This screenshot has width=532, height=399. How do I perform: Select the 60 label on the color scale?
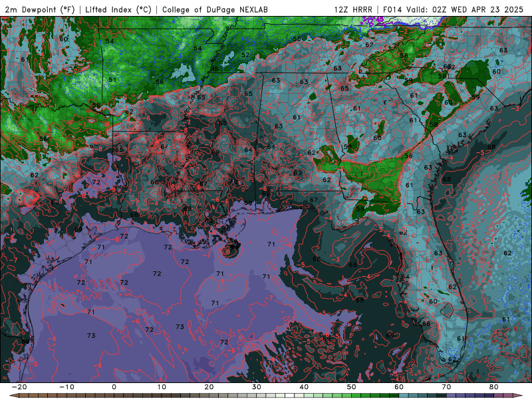coord(399,387)
